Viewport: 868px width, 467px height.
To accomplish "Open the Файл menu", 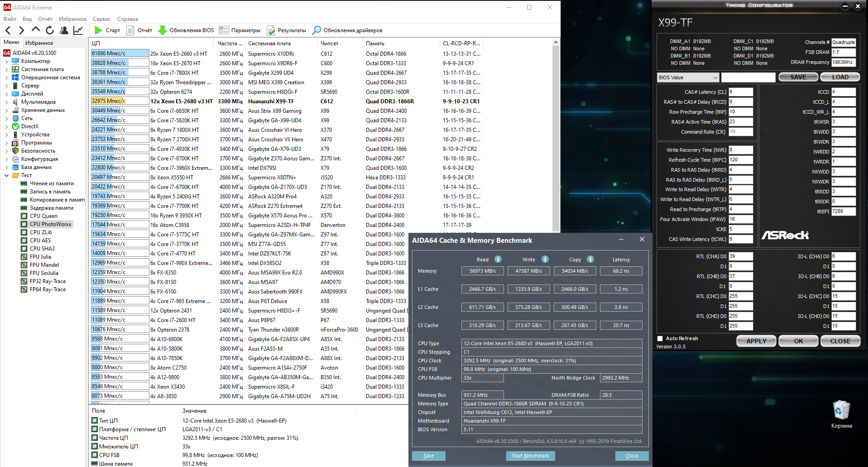I will [10, 19].
